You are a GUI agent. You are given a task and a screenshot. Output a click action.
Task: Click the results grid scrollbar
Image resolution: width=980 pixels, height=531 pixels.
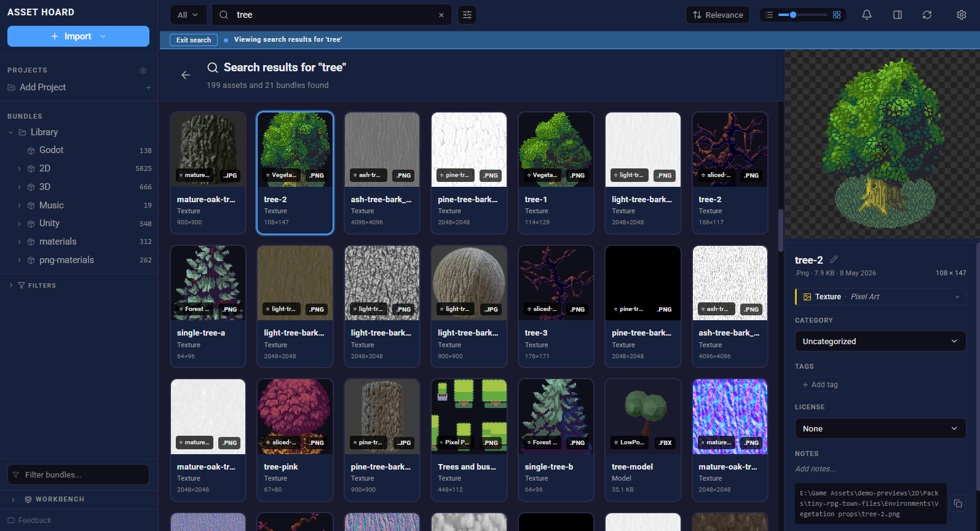[780, 230]
